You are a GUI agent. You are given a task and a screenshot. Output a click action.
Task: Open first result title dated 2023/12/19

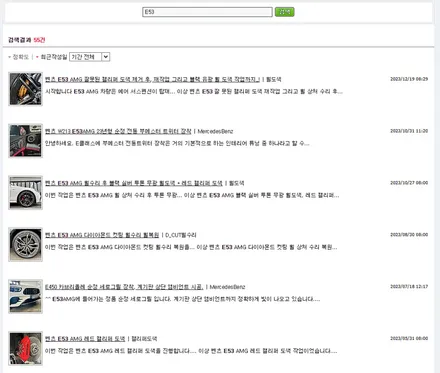152,79
